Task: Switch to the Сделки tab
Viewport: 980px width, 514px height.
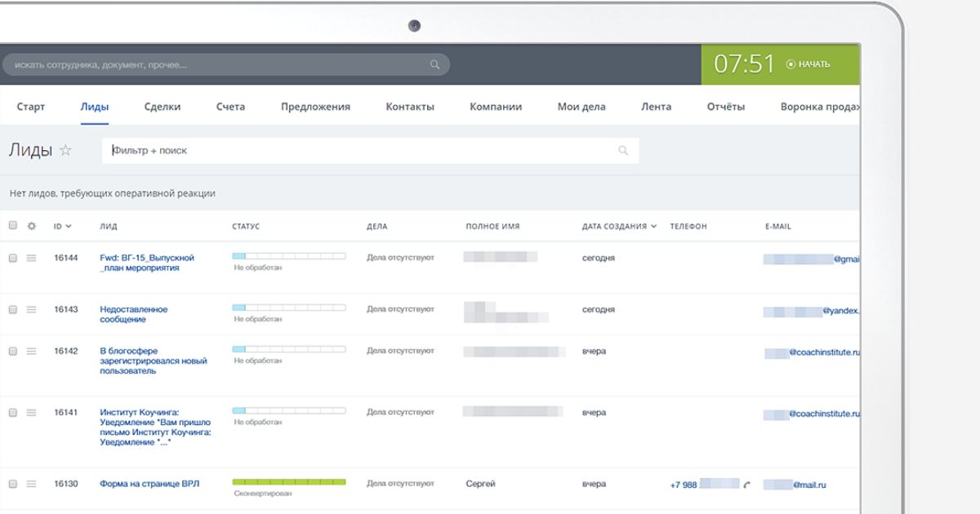Action: [x=163, y=107]
